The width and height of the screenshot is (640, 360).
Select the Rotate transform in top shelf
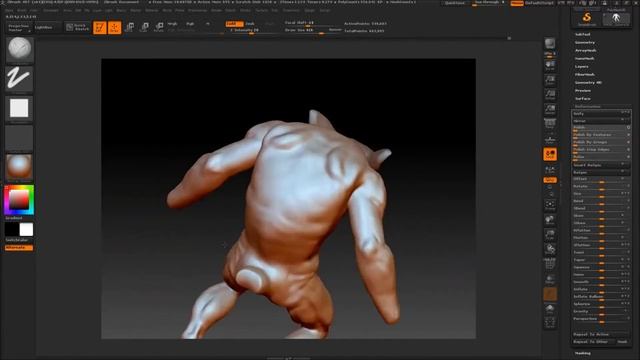pos(159,27)
